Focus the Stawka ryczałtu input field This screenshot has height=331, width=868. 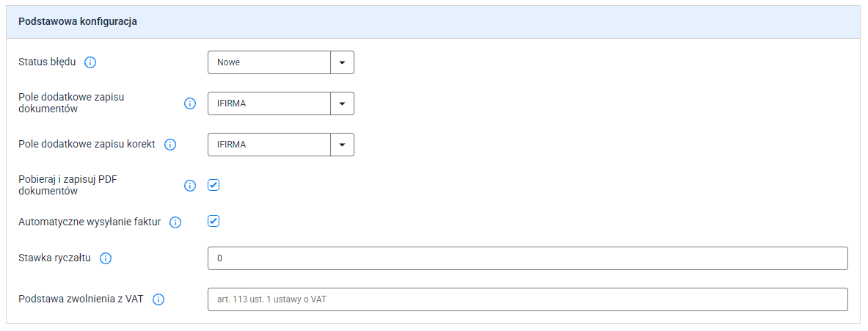528,258
